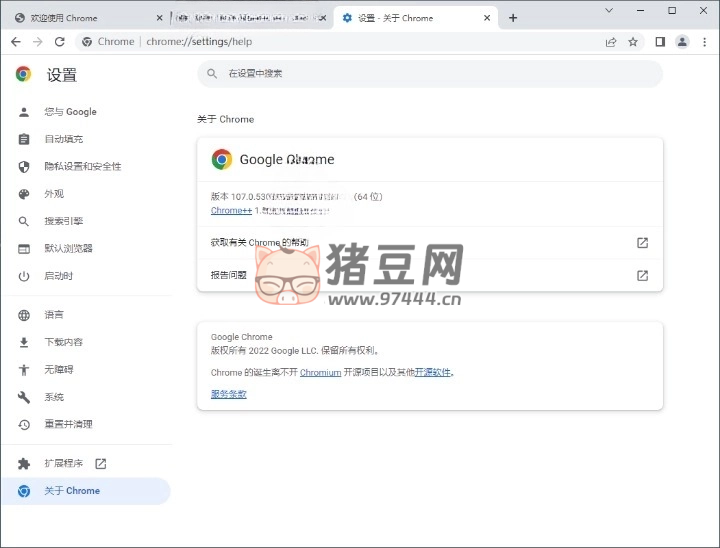Bookmark this page with star icon
Screen dimensions: 720x548
coord(633,42)
